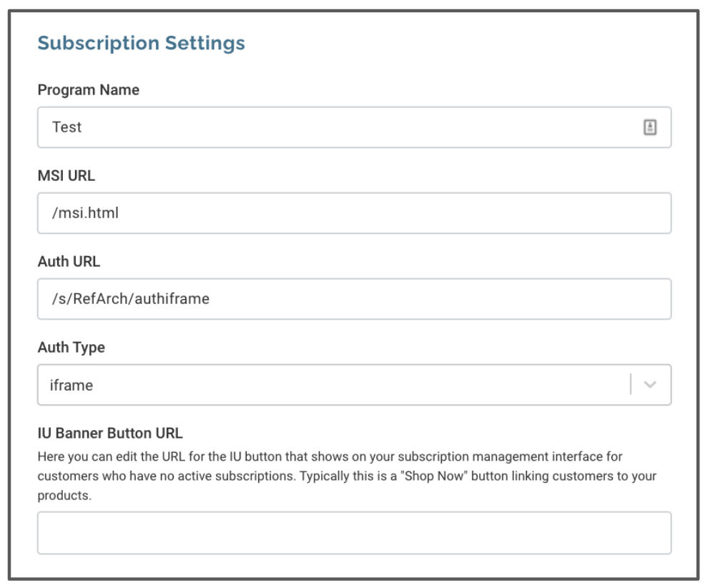This screenshot has width=705, height=588.
Task: Click the Subscription Settings heading
Action: (141, 43)
